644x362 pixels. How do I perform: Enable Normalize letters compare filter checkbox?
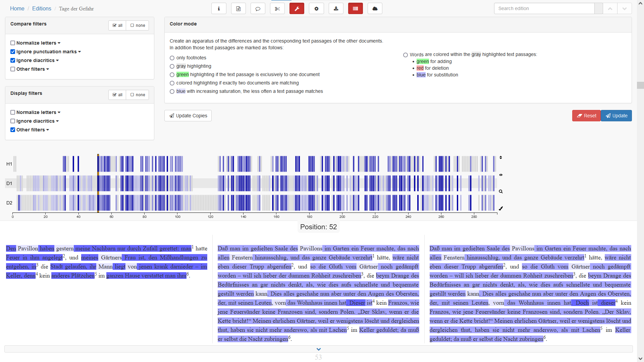[x=13, y=43]
